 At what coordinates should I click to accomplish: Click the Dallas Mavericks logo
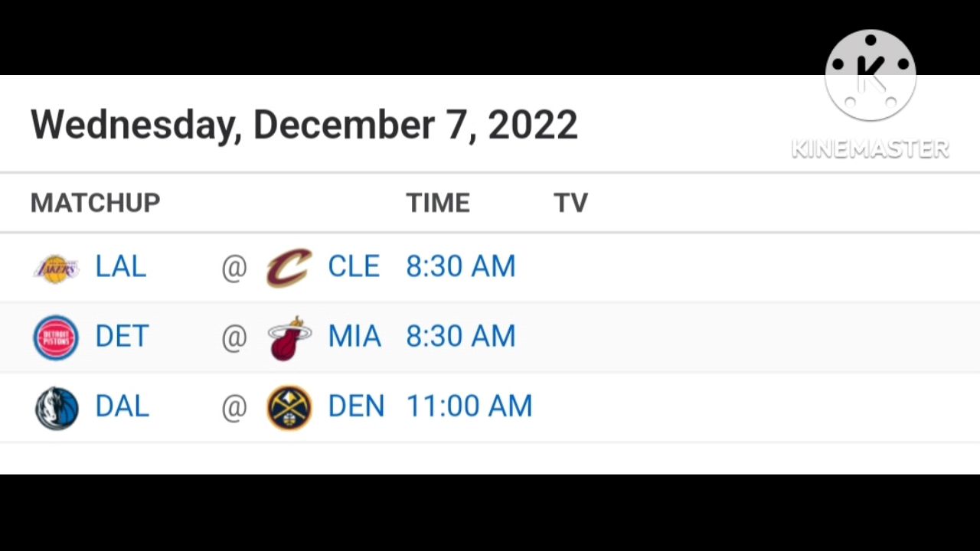pos(57,408)
